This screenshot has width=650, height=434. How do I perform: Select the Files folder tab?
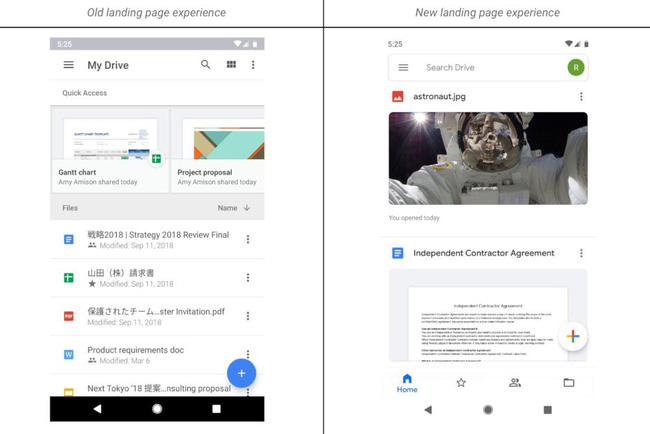pyautogui.click(x=569, y=383)
